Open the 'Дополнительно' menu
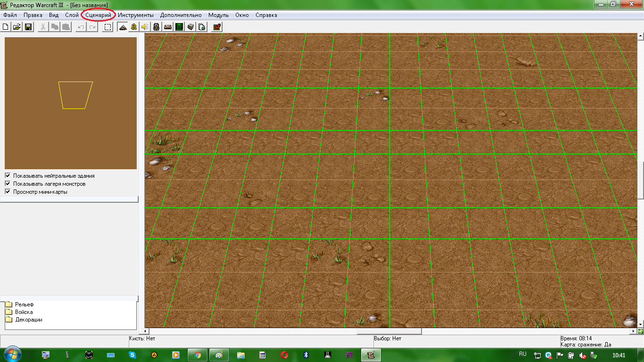 [x=181, y=15]
